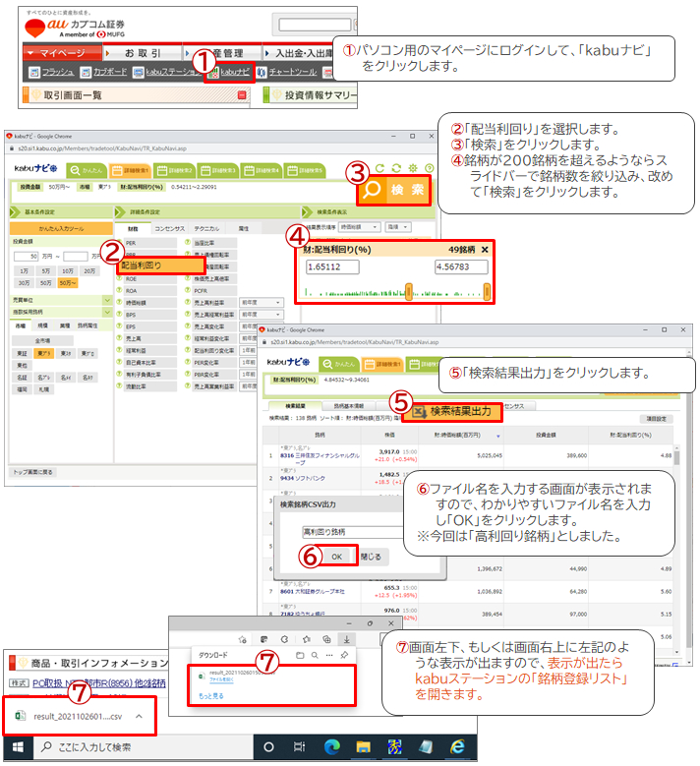Select the ROE condition item
The image size is (700, 766).
pyautogui.click(x=150, y=279)
